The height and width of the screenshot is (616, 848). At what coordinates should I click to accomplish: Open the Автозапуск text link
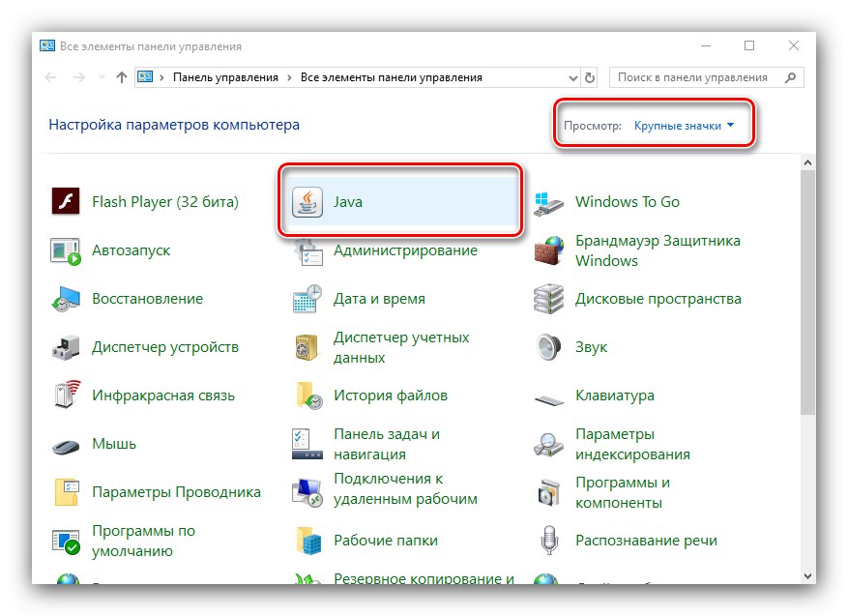pos(131,250)
